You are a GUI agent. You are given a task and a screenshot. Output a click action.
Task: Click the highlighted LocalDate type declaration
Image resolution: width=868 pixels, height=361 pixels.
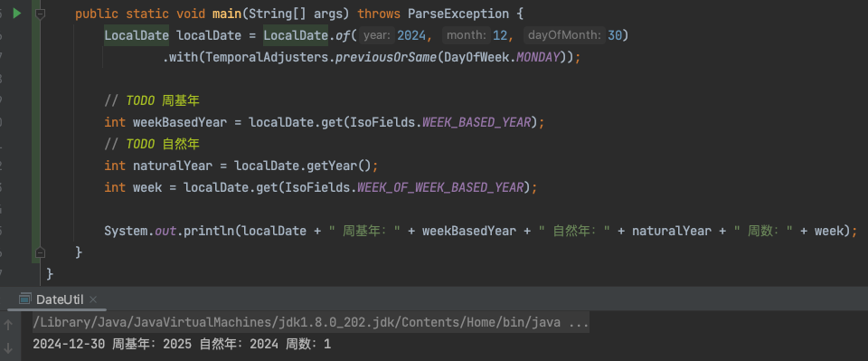137,35
